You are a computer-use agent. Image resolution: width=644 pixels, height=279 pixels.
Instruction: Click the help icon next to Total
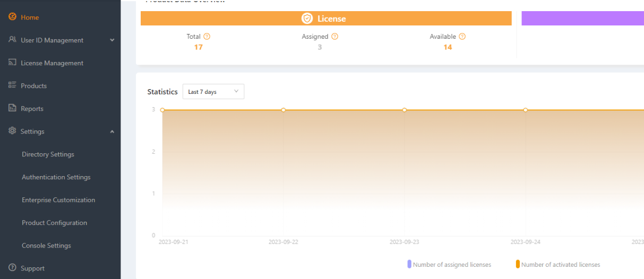point(207,37)
